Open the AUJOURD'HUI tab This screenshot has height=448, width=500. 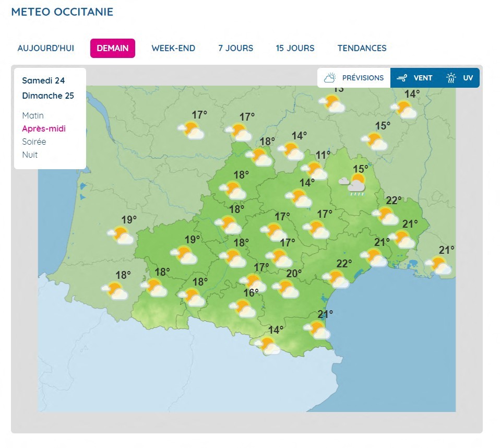tap(45, 48)
